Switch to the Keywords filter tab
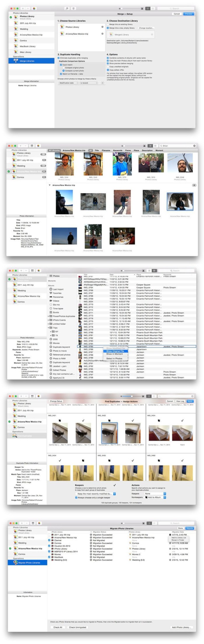Viewport: 204px width, 644px height. (x=117, y=150)
